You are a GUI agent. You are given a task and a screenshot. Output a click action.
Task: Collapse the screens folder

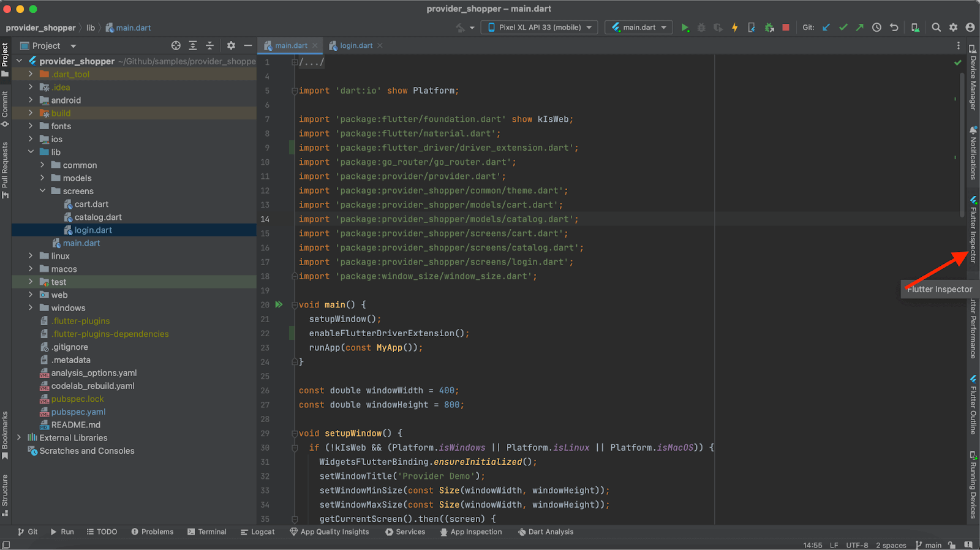(x=42, y=191)
